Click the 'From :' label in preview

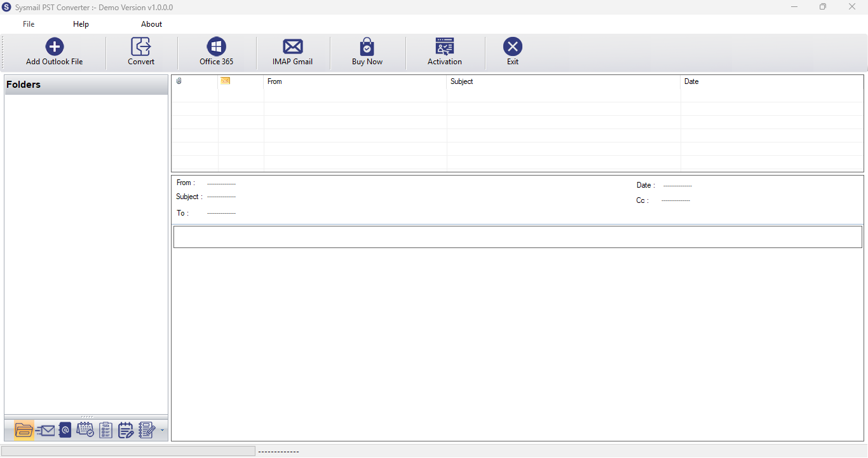coord(186,183)
